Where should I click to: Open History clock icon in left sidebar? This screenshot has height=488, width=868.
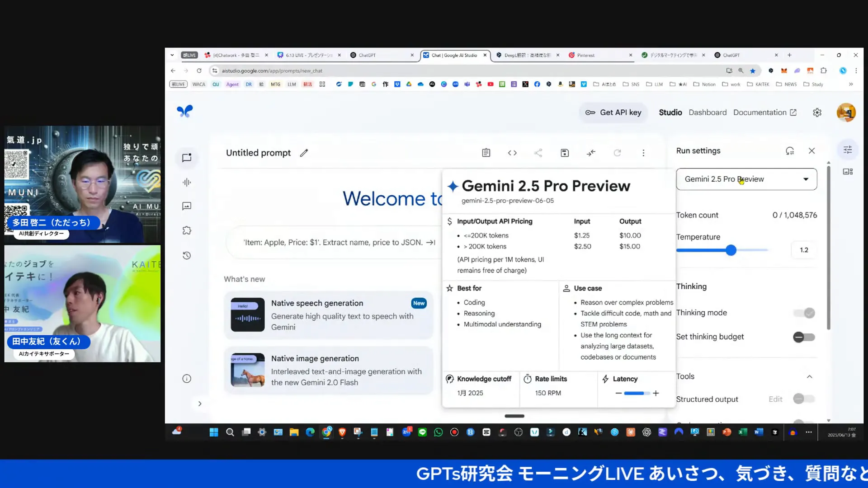click(x=187, y=255)
